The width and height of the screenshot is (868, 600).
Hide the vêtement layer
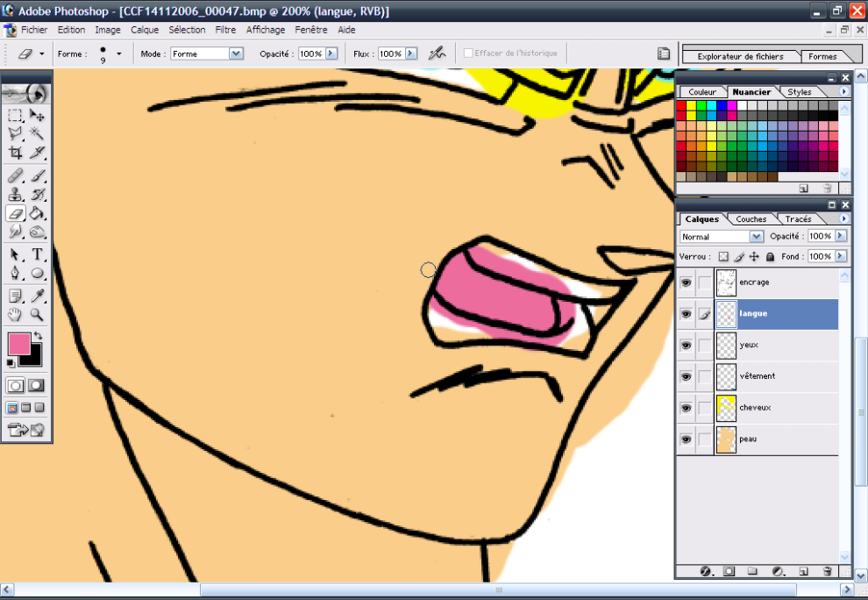(686, 376)
